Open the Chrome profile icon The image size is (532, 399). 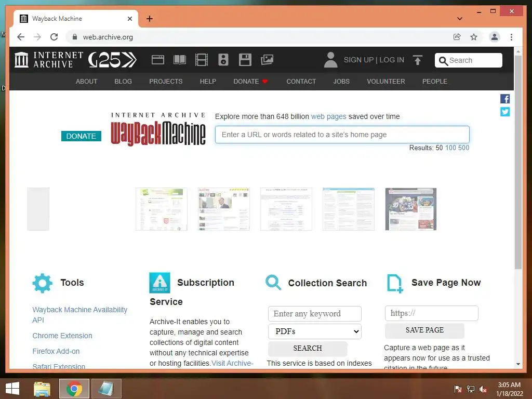click(495, 37)
